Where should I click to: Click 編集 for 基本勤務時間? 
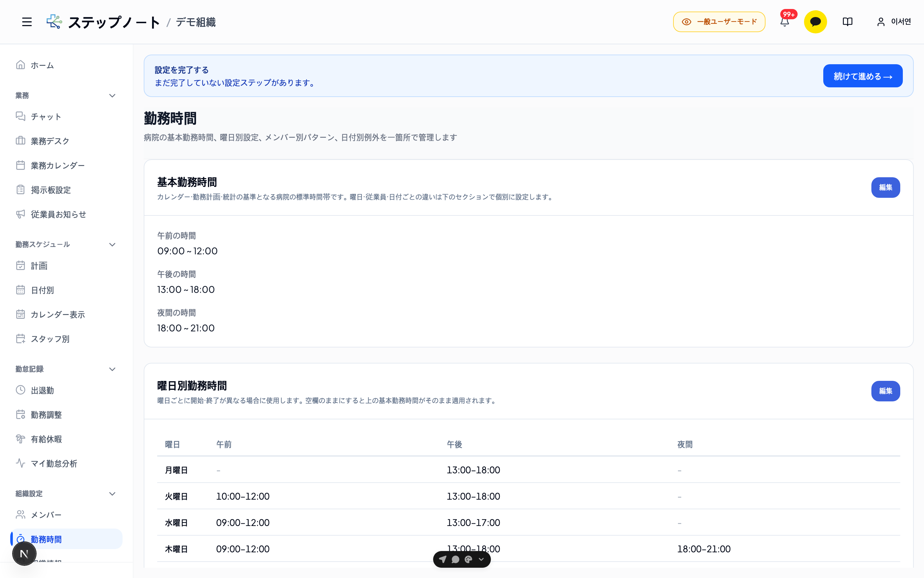(x=886, y=187)
